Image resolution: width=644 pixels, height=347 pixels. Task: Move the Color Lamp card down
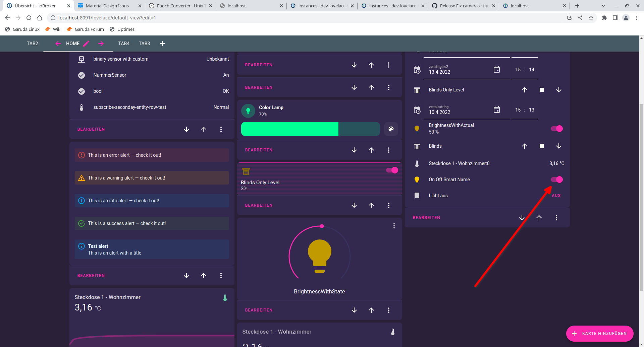pos(354,150)
